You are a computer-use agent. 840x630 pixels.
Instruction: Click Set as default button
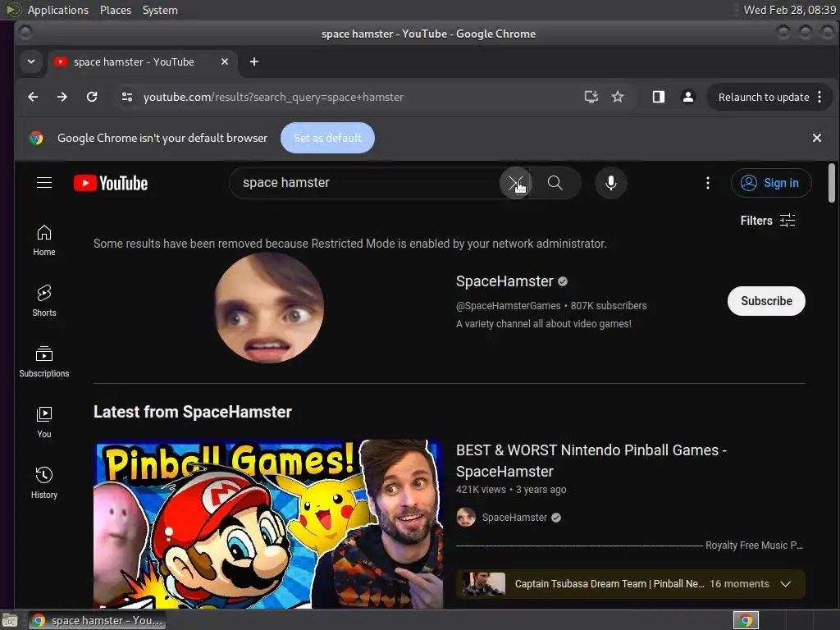(x=327, y=138)
